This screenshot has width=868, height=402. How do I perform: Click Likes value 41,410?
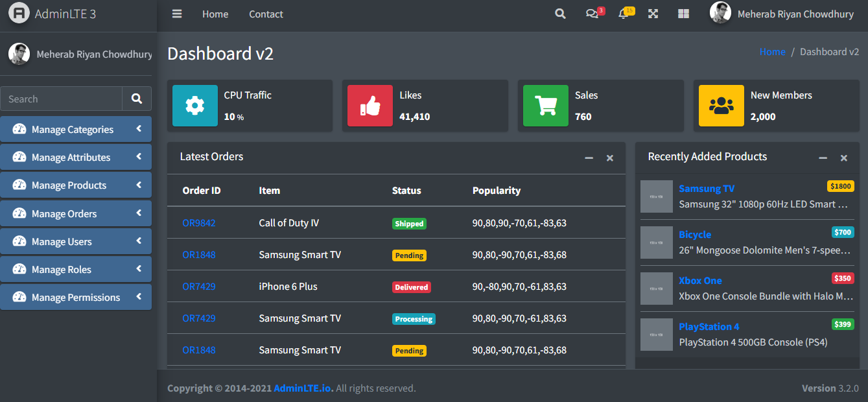coord(415,117)
